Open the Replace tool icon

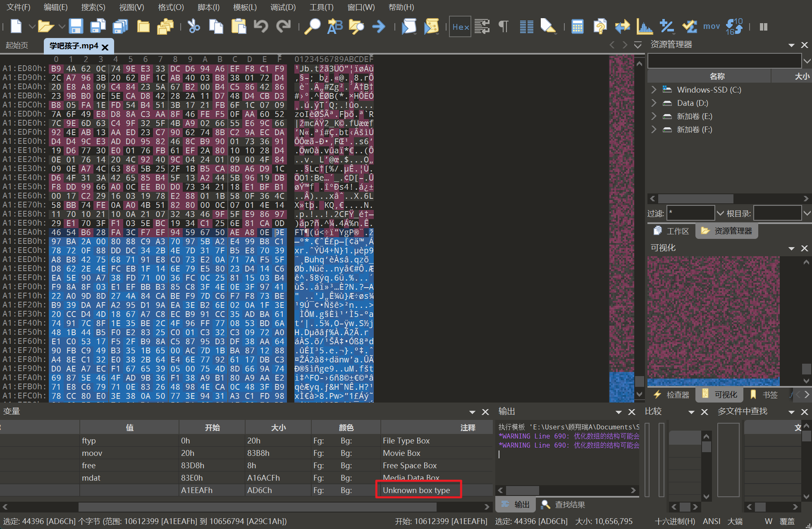tap(334, 26)
